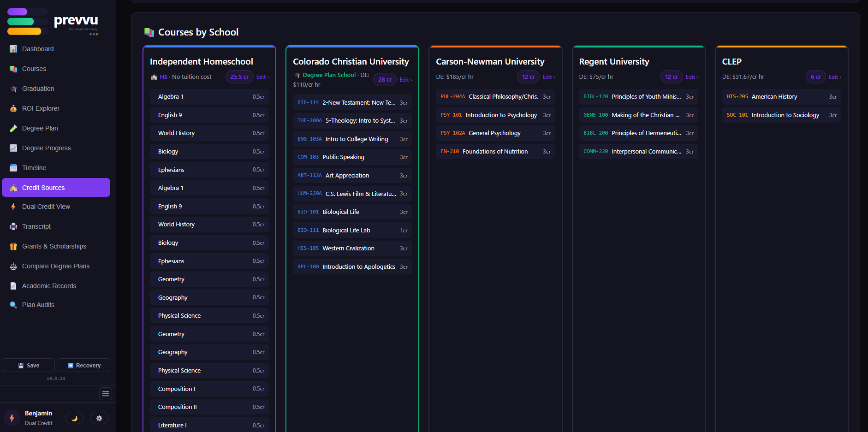
Task: Click the v0.9.24 version label
Action: (56, 379)
